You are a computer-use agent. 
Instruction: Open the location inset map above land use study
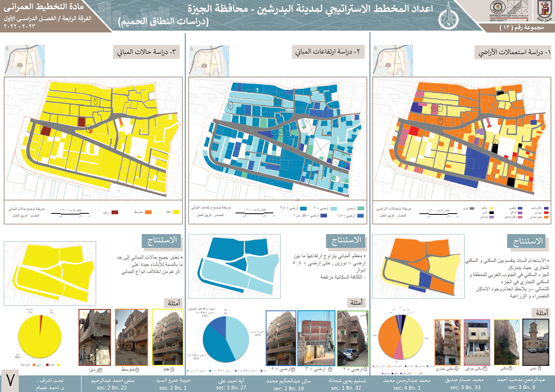pyautogui.click(x=393, y=60)
